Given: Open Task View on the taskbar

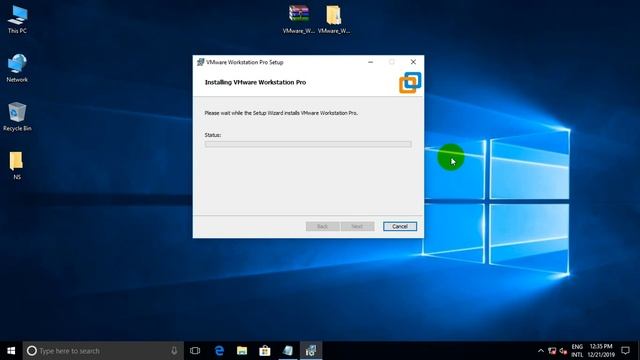Looking at the screenshot, I should (195, 351).
